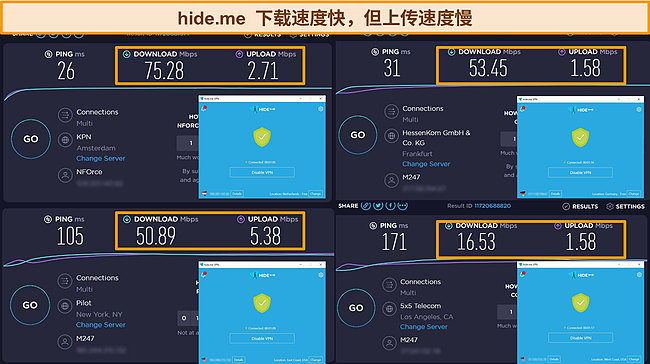Click ping value 105
This screenshot has width=650, height=364.
click(x=70, y=236)
